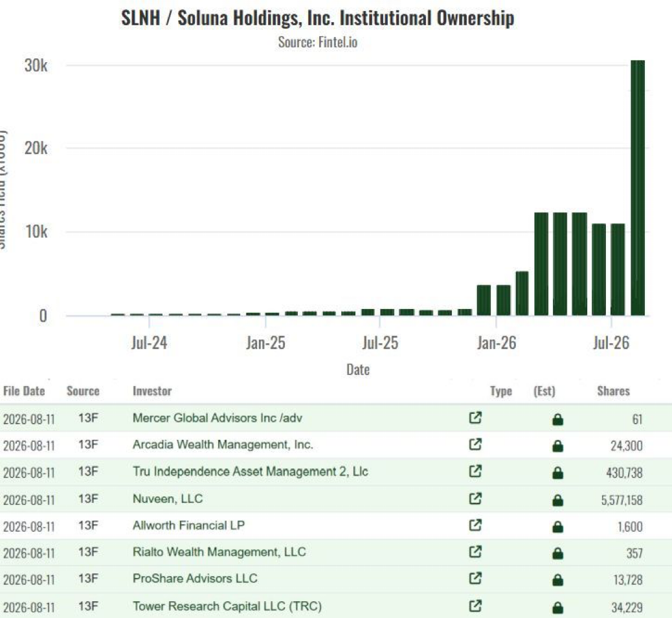Screen dimensions: 672x618
Task: Click the lock icon in Arcadia Wealth Management row
Action: pos(557,446)
